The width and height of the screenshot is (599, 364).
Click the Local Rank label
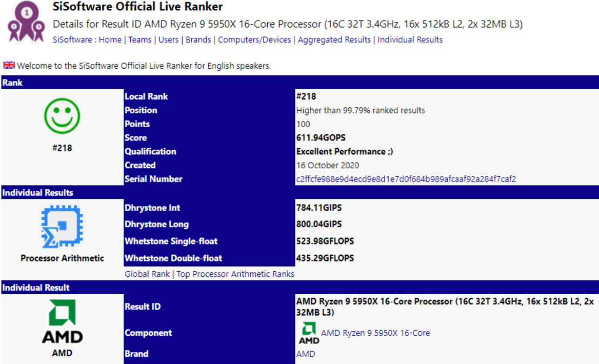pos(146,96)
